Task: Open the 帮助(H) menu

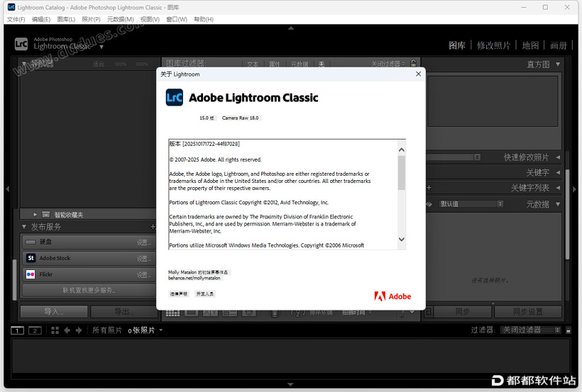Action: pyautogui.click(x=204, y=19)
